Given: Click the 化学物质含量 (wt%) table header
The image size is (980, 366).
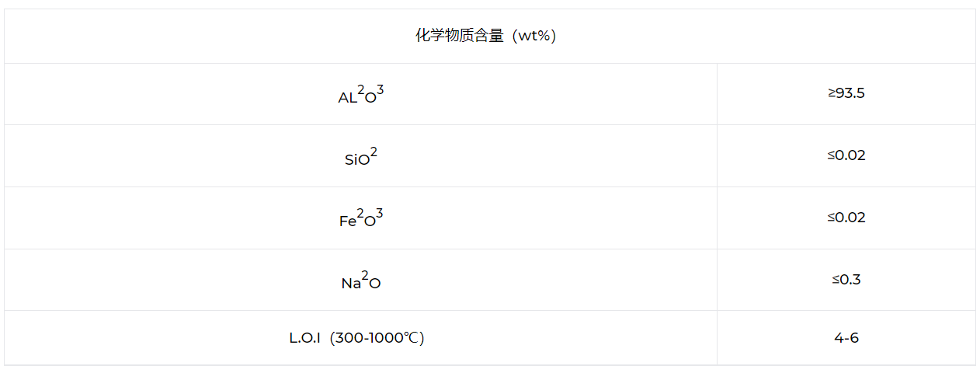Looking at the screenshot, I should (489, 36).
